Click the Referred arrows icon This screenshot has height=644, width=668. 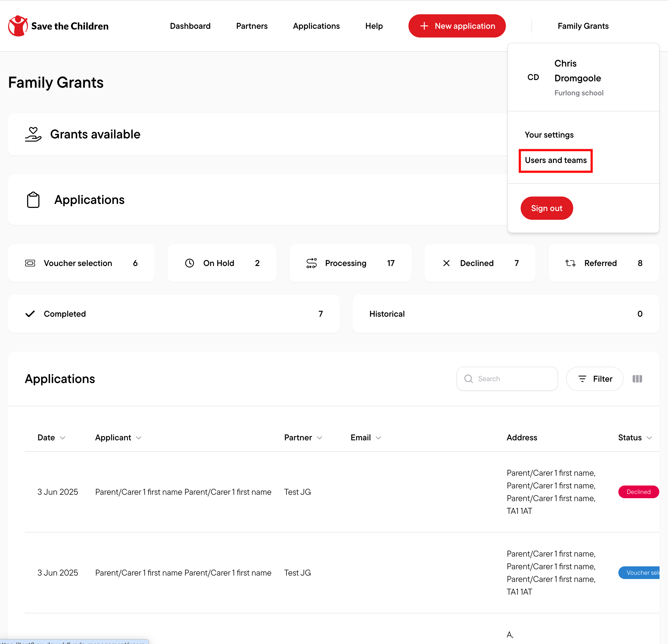pos(571,263)
